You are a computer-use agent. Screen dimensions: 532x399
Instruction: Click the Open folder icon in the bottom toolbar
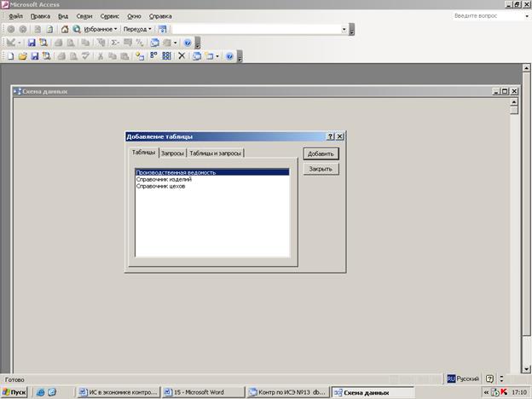click(22, 56)
